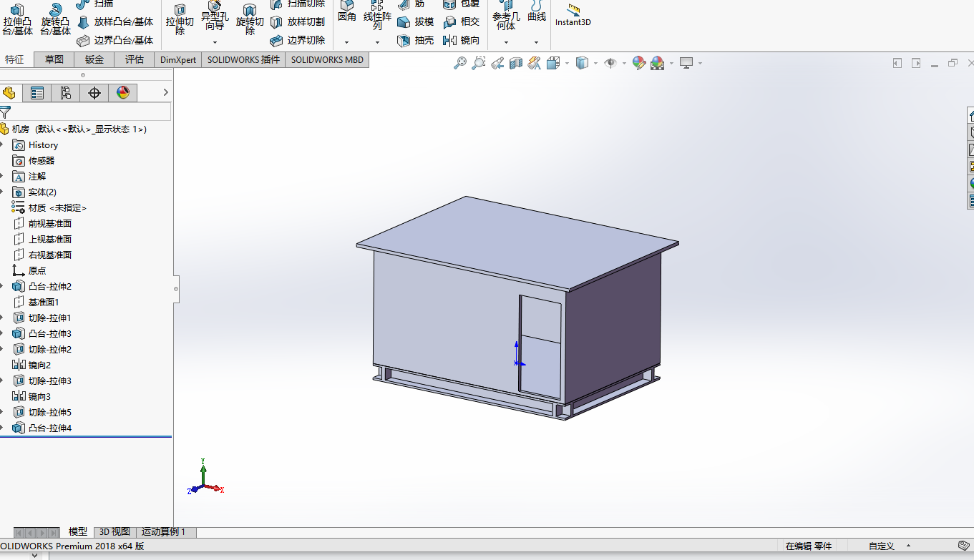Open the PropertyManager tab
974x560 pixels.
click(x=37, y=92)
